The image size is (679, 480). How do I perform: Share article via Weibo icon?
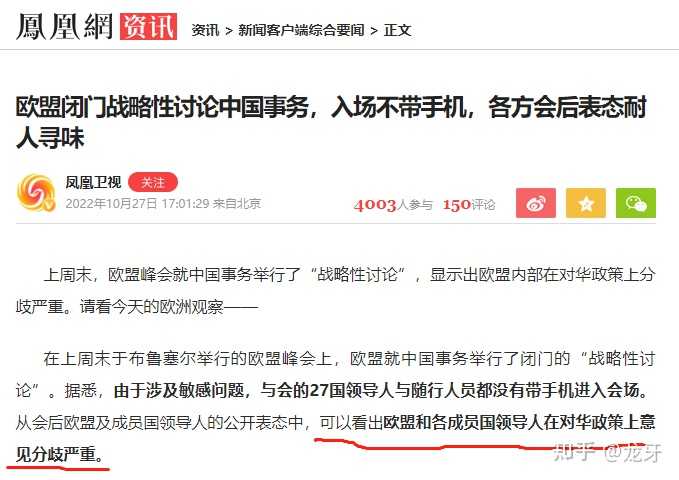[x=536, y=203]
